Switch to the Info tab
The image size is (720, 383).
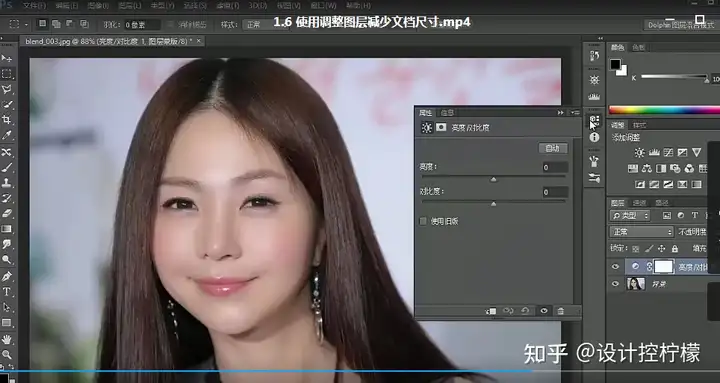pos(447,113)
